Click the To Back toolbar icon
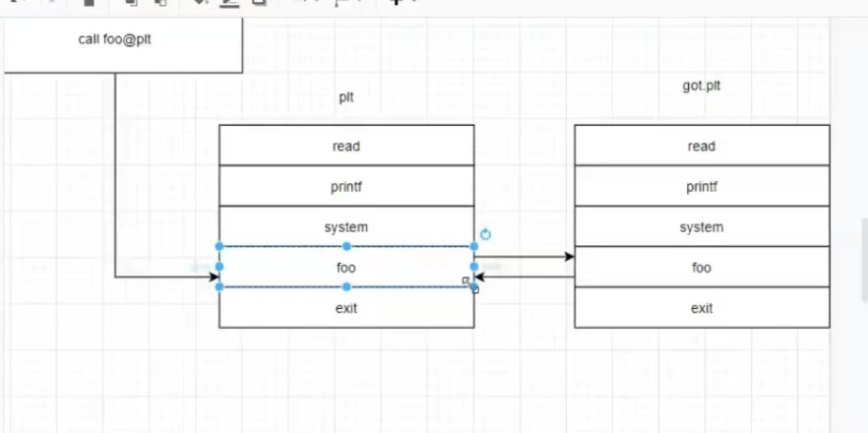The height and width of the screenshot is (433, 868). click(x=160, y=3)
